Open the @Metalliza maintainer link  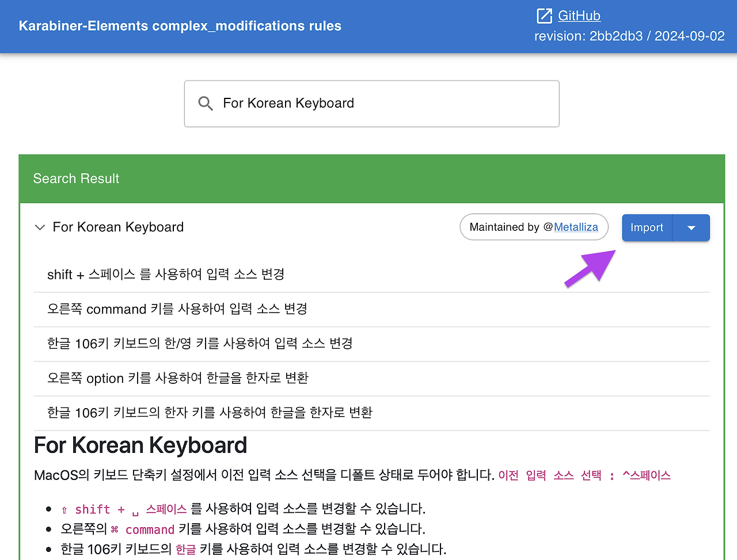[x=576, y=227]
